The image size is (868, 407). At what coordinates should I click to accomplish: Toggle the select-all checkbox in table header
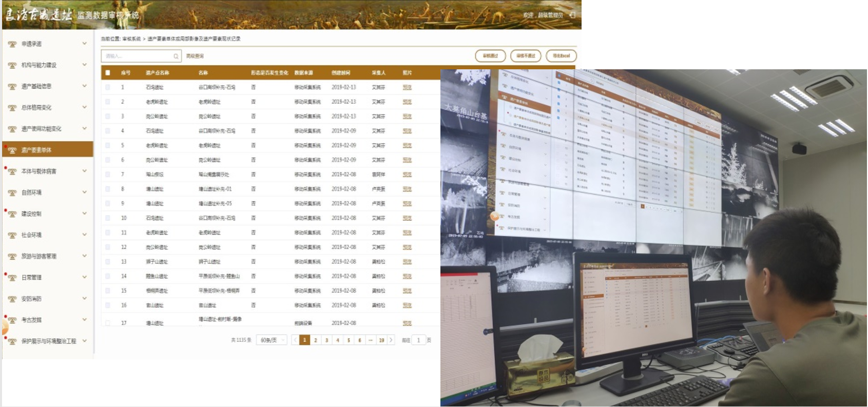(x=108, y=73)
